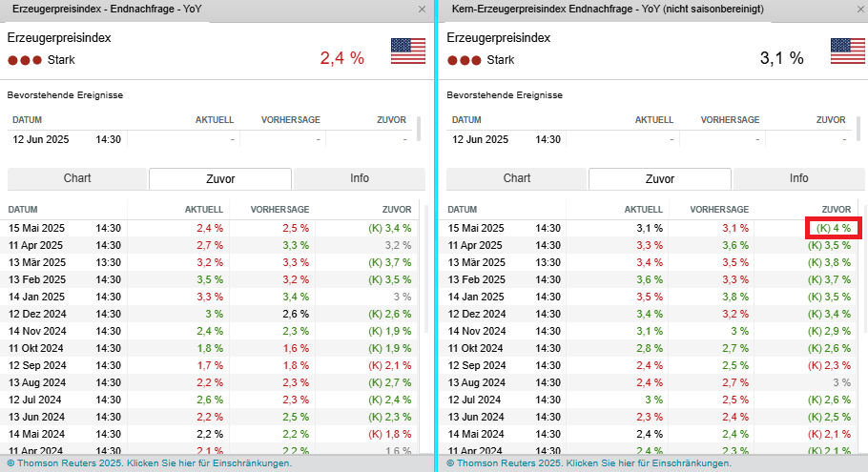Select the 12 Dez 2024 row in the left table

pos(211,314)
